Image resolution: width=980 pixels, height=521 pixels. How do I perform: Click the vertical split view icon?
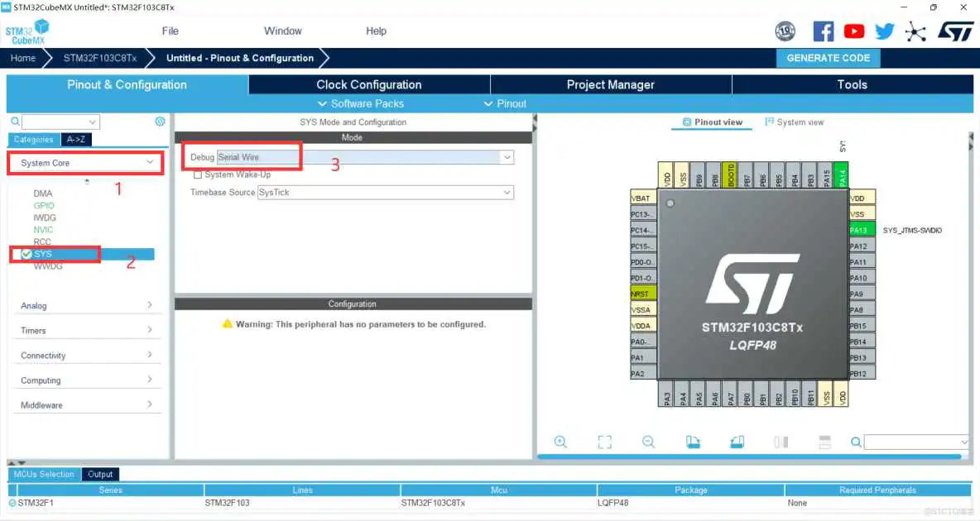point(781,442)
